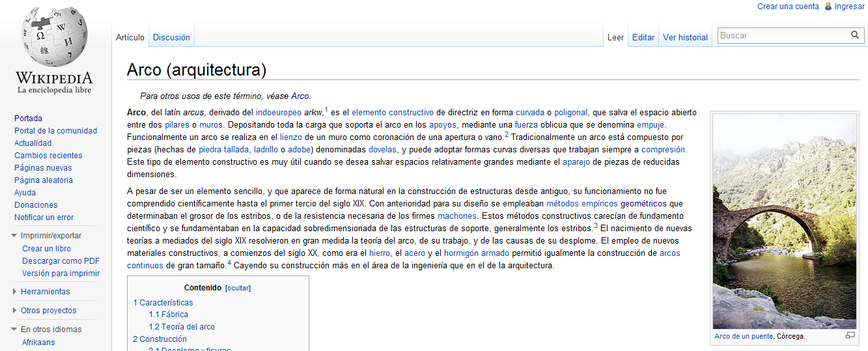The height and width of the screenshot is (351, 868).
Task: Open the apoyos link
Action: [443, 125]
